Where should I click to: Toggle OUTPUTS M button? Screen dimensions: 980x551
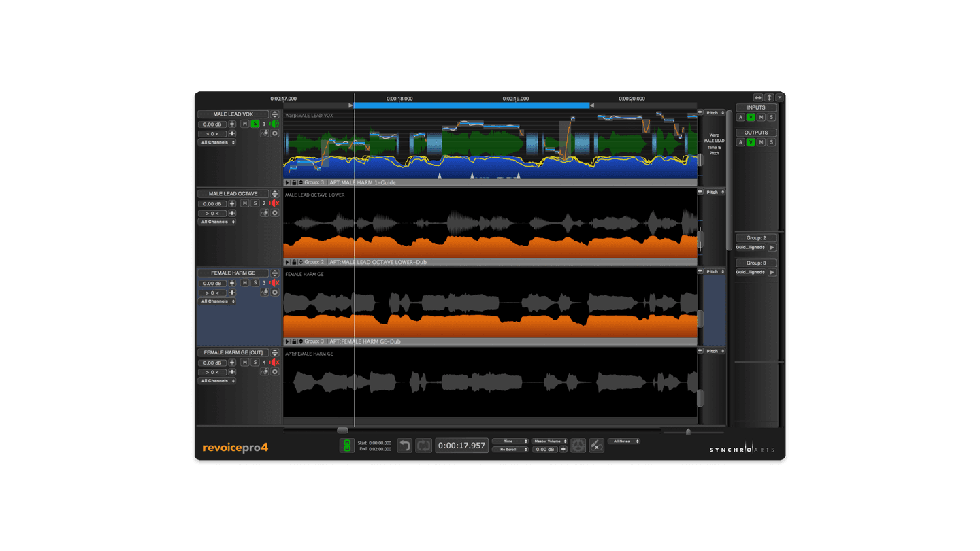[761, 142]
